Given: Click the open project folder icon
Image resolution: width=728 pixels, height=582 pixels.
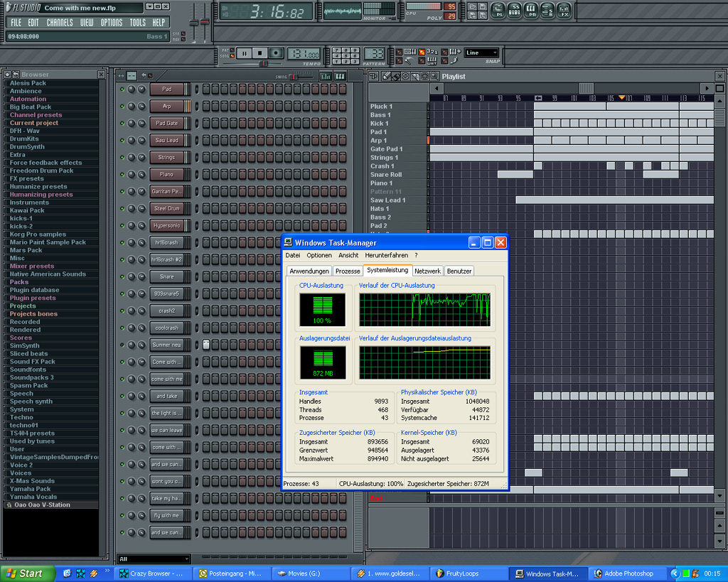Looking at the screenshot, I should [472, 6].
